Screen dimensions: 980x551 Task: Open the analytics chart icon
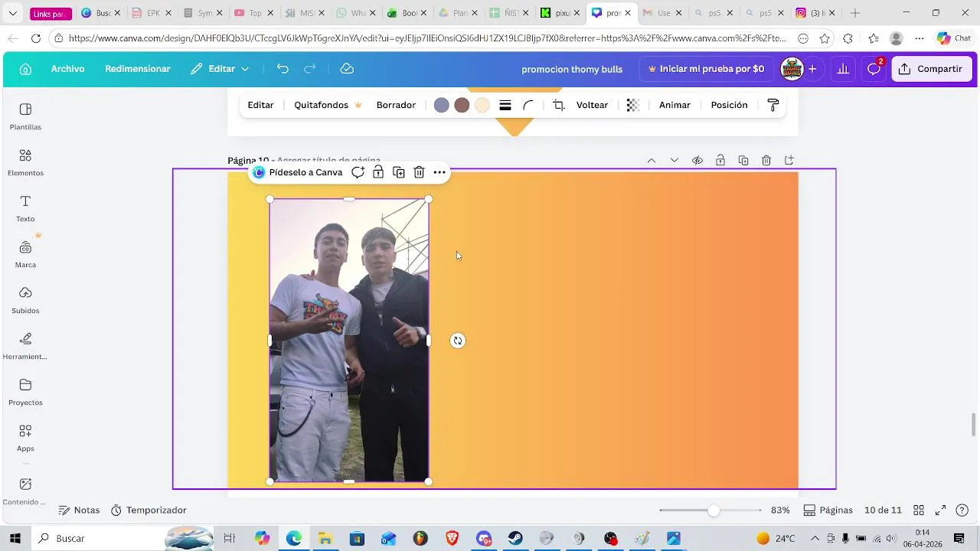pyautogui.click(x=843, y=69)
